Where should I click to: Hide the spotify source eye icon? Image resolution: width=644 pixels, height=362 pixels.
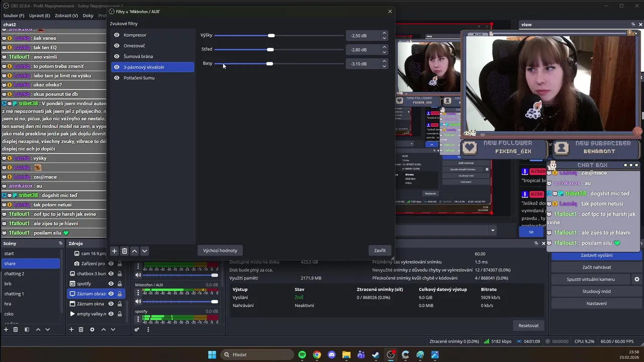[111, 284]
